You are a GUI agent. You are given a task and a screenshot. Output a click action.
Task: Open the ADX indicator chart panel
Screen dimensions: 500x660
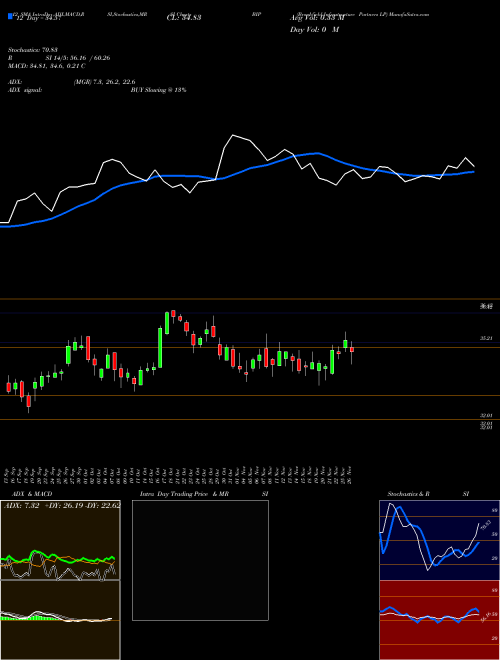pyautogui.click(x=60, y=540)
